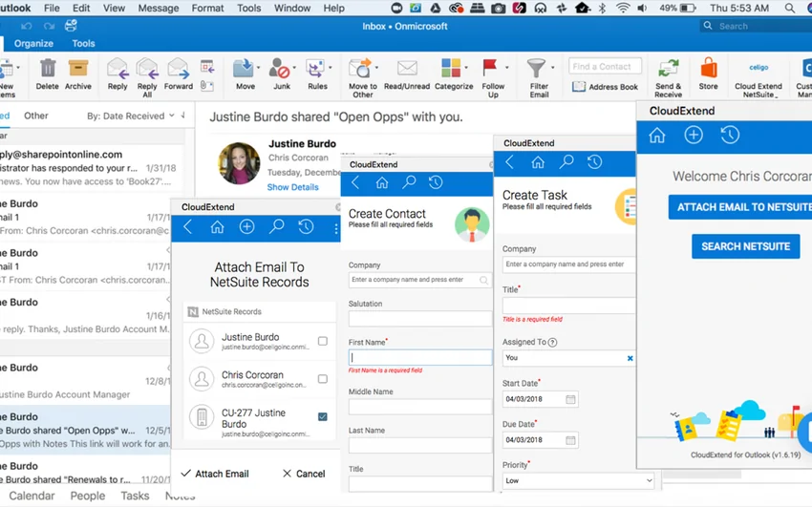Click the SEARCH NETSUITE button
The image size is (812, 507).
pos(745,246)
